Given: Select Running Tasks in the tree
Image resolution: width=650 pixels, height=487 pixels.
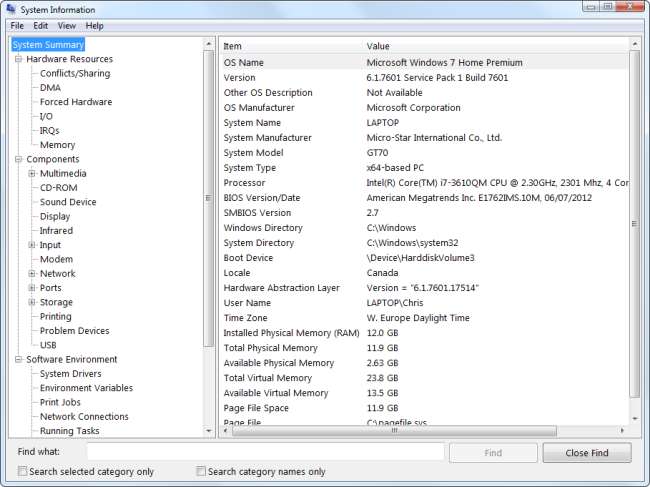Looking at the screenshot, I should coord(70,431).
